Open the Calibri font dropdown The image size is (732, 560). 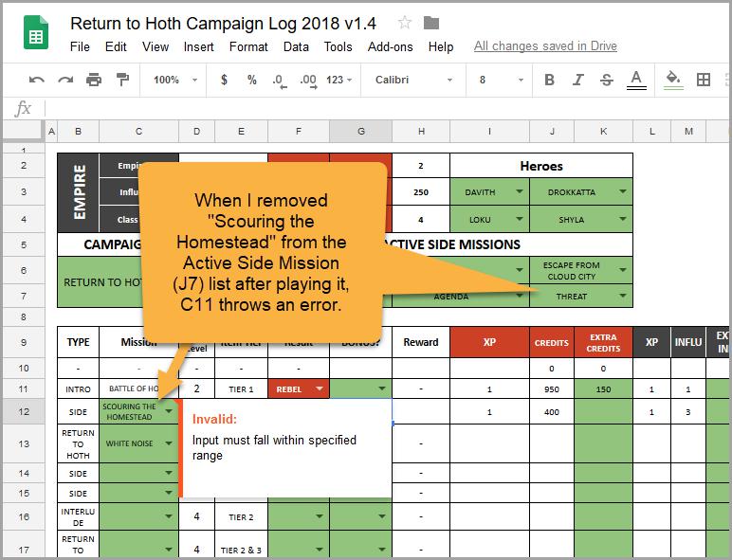[413, 80]
